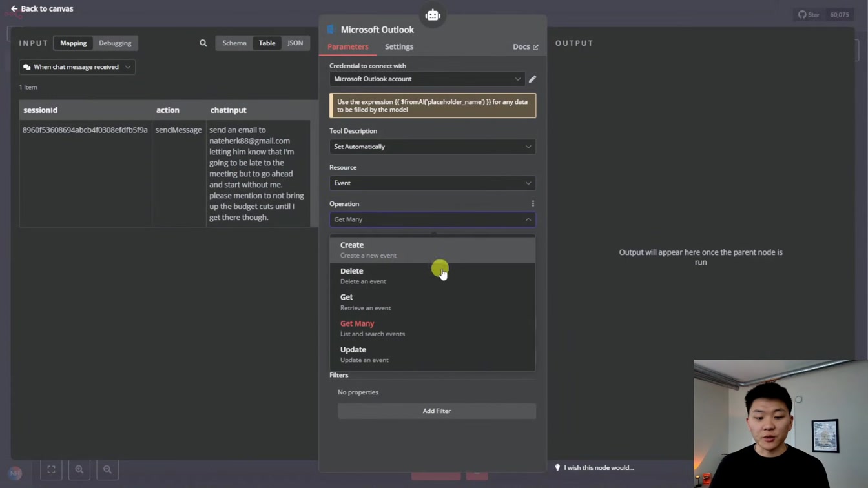
Task: Open the Resource Event dropdown
Action: (432, 183)
